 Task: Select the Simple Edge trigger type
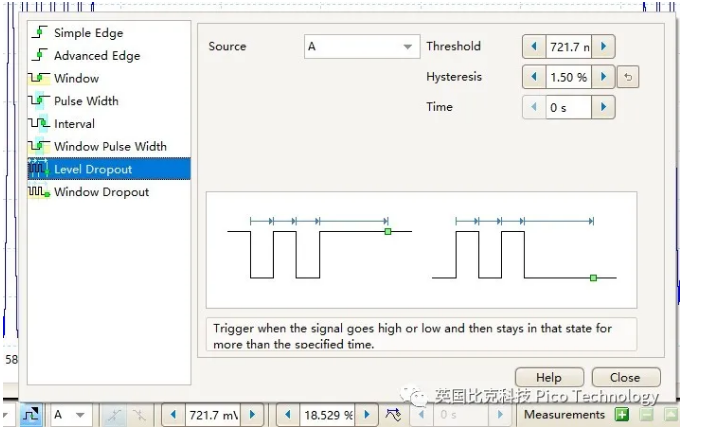[x=88, y=33]
